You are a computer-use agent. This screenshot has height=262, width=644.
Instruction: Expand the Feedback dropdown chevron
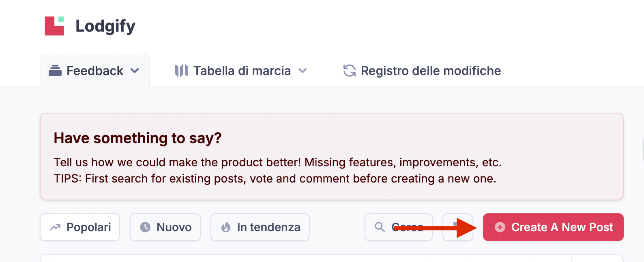pos(135,71)
